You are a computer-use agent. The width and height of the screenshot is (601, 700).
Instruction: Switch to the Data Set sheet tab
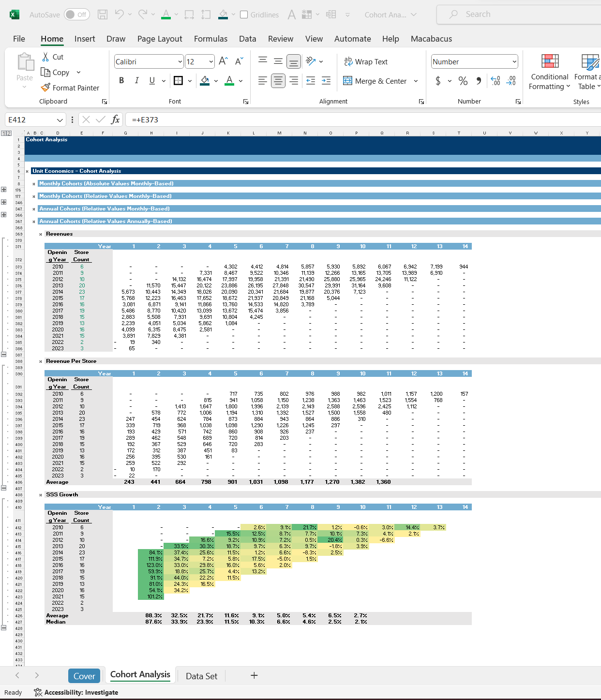[201, 676]
